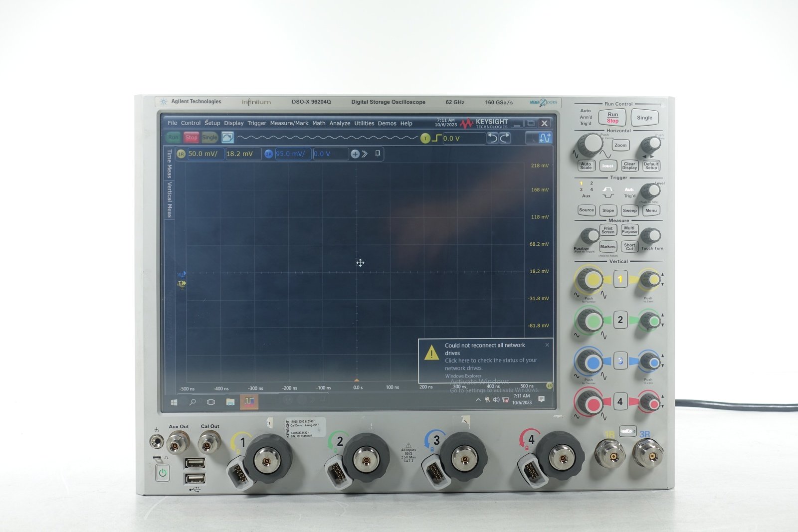Viewport: 798px width, 532px height.
Task: Click the trigger Level knob
Action: coord(650,191)
